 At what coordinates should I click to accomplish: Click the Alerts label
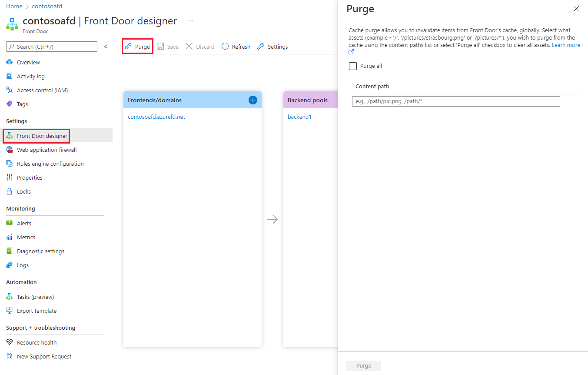(x=24, y=223)
